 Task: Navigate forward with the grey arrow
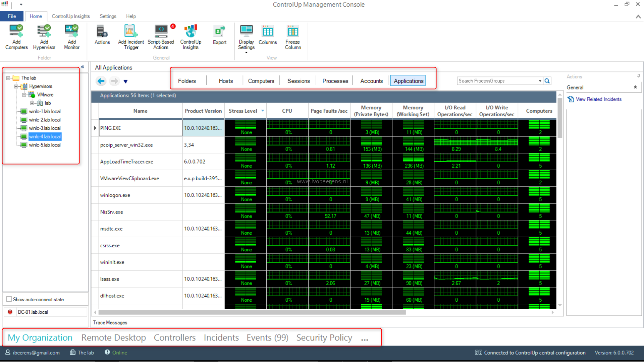point(115,81)
